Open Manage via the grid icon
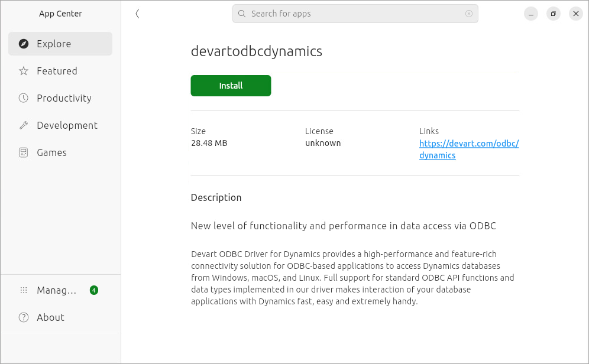 24,290
